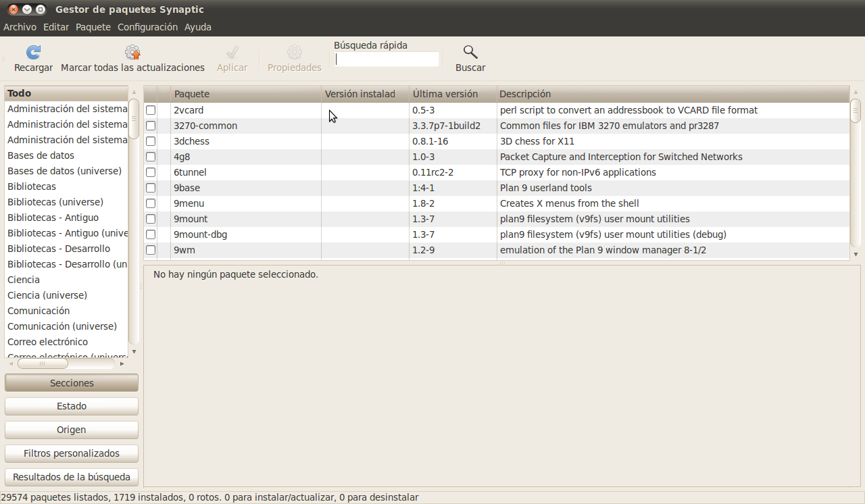
Task: Sort by Versión instalada column header
Action: click(366, 94)
